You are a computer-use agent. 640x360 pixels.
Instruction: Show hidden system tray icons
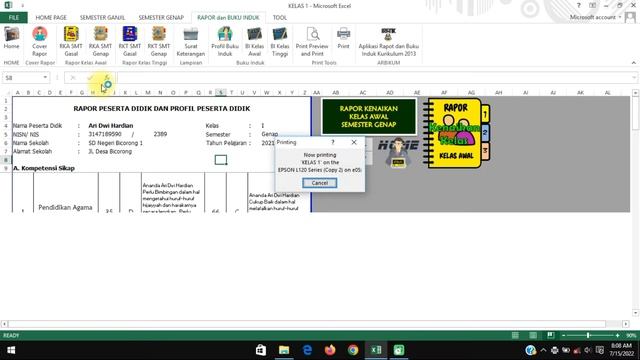point(543,350)
